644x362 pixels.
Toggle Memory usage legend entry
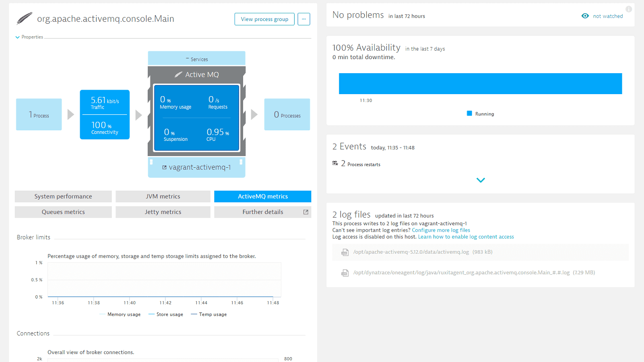(x=120, y=315)
